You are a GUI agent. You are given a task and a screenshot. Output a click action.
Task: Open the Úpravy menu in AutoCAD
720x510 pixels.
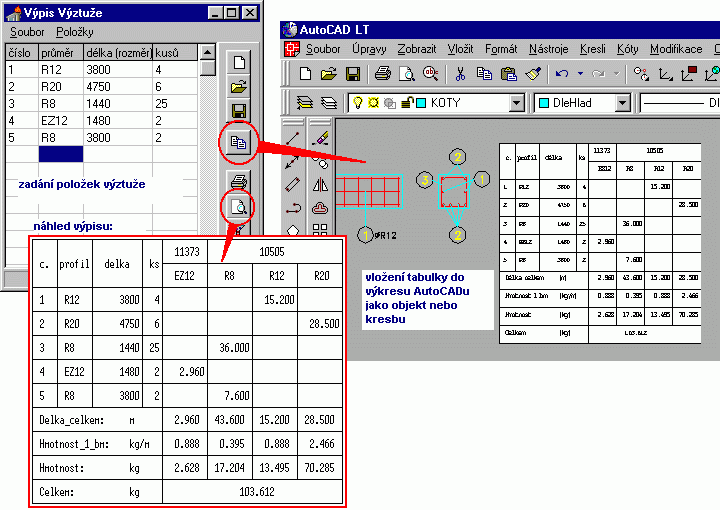click(369, 49)
